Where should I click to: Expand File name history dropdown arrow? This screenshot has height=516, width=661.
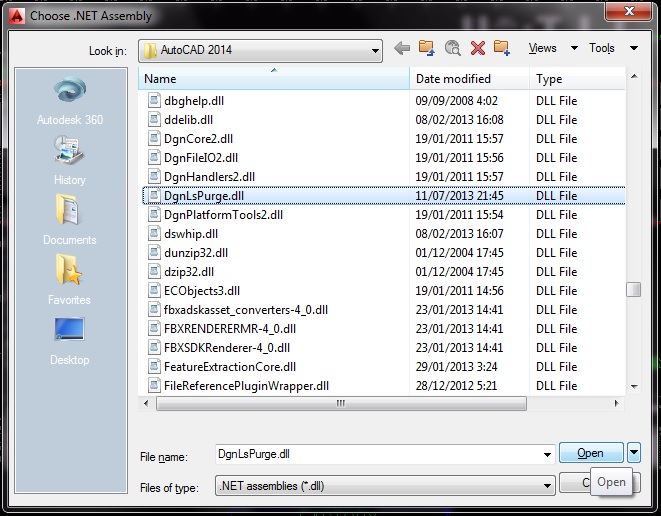(x=547, y=454)
